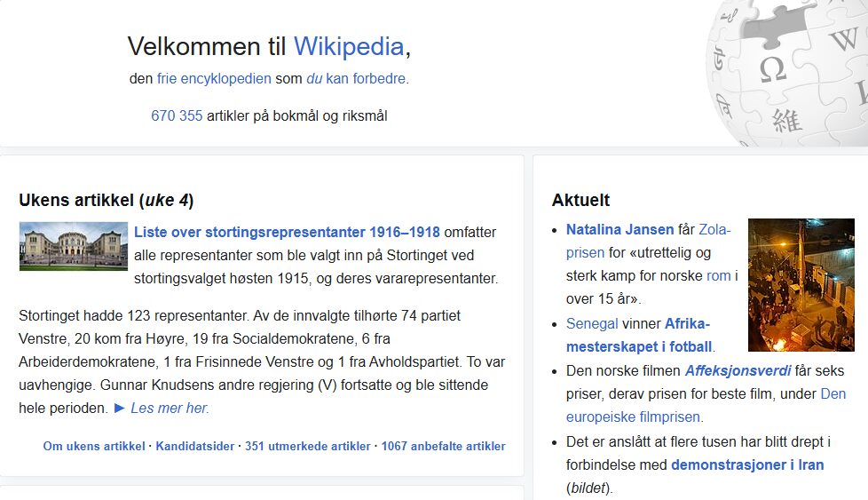The image size is (868, 500).
Task: Open the Stortinget building thumbnail
Action: [x=73, y=246]
